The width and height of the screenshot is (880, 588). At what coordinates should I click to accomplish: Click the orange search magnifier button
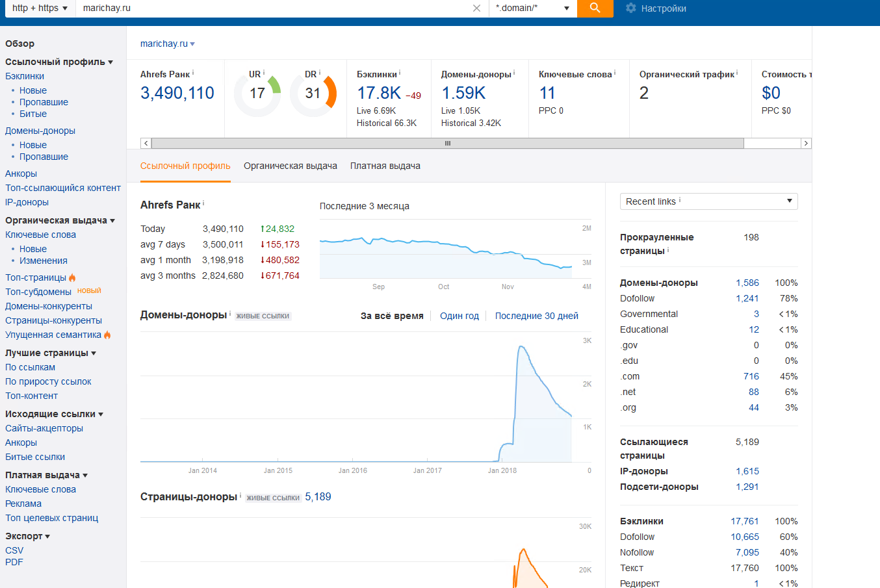coord(595,8)
